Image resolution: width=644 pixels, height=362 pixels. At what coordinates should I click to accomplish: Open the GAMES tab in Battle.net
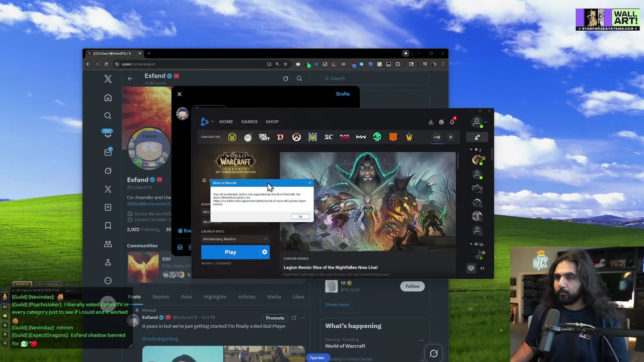pyautogui.click(x=249, y=122)
